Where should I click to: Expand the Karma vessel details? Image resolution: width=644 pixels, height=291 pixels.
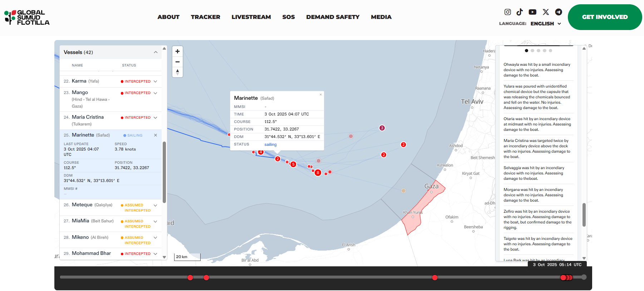click(x=156, y=82)
